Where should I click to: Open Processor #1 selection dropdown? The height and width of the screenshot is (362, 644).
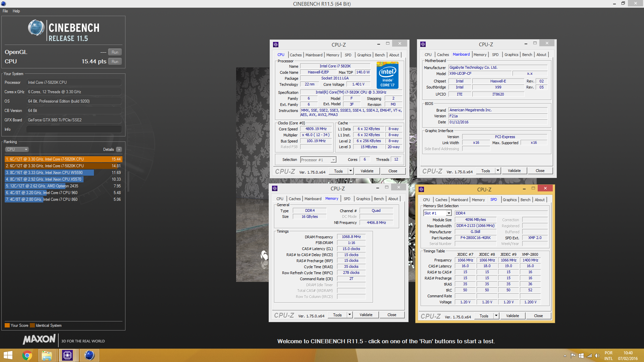pos(318,160)
